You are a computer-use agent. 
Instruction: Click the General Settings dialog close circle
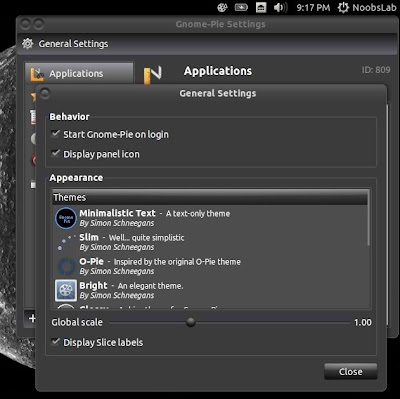tap(45, 94)
